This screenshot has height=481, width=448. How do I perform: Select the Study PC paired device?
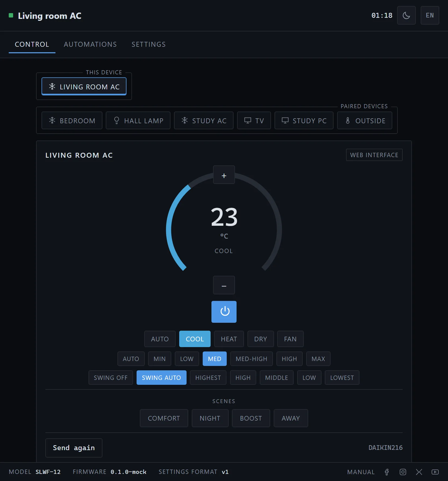coord(304,121)
